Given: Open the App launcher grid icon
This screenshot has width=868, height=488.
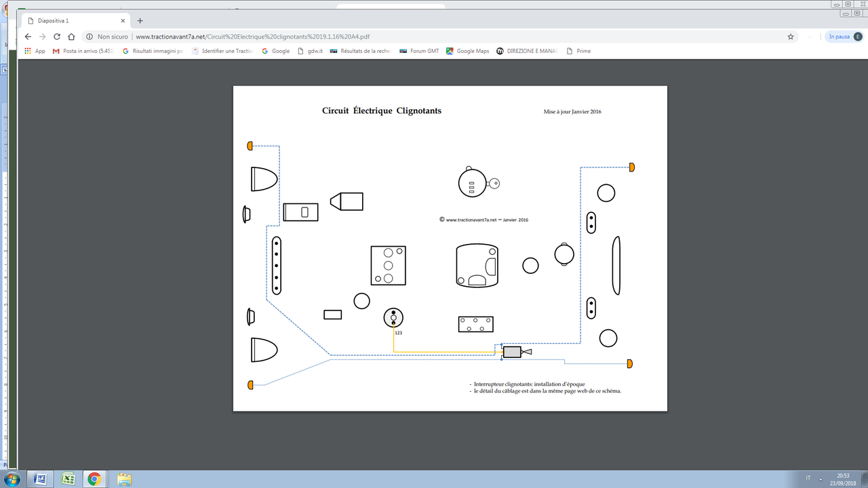Looking at the screenshot, I should tap(27, 51).
